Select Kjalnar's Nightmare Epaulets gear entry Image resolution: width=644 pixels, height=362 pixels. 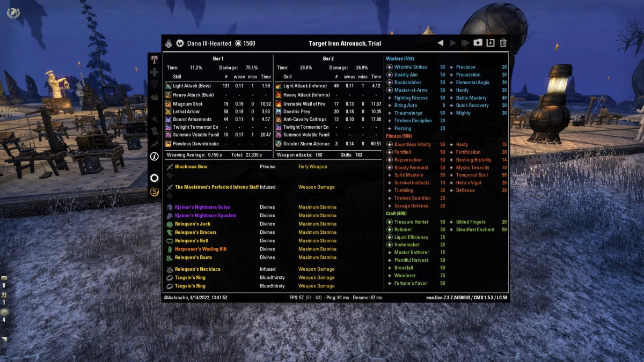tap(206, 216)
